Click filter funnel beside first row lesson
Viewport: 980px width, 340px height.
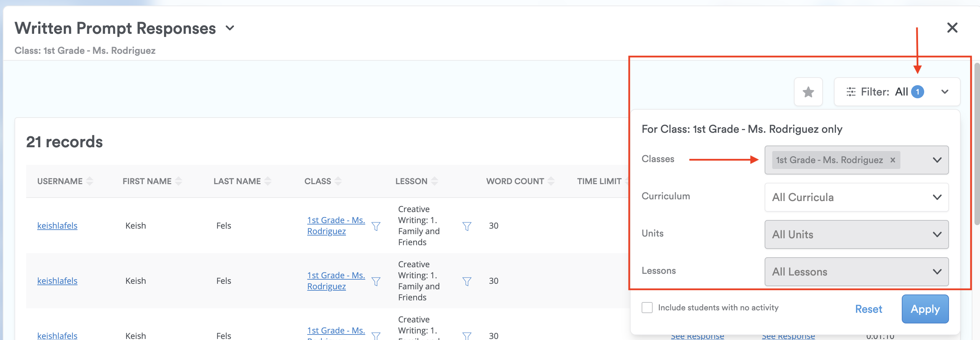pyautogui.click(x=467, y=226)
